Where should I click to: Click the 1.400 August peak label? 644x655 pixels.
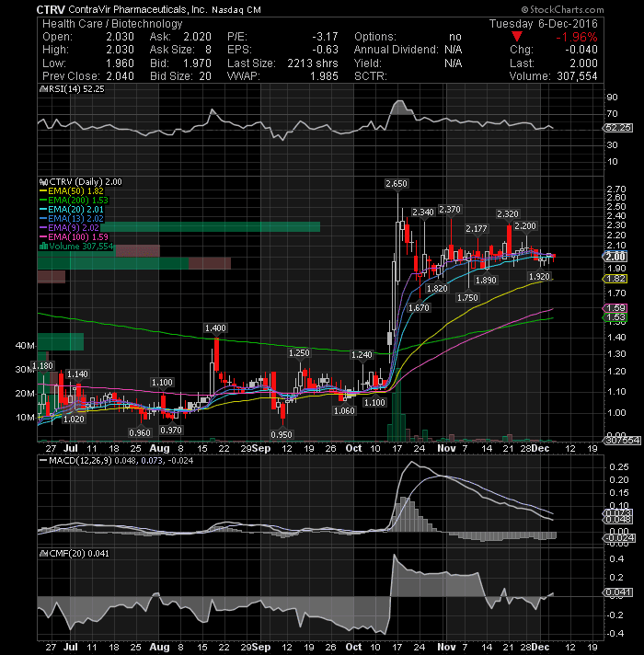click(215, 328)
